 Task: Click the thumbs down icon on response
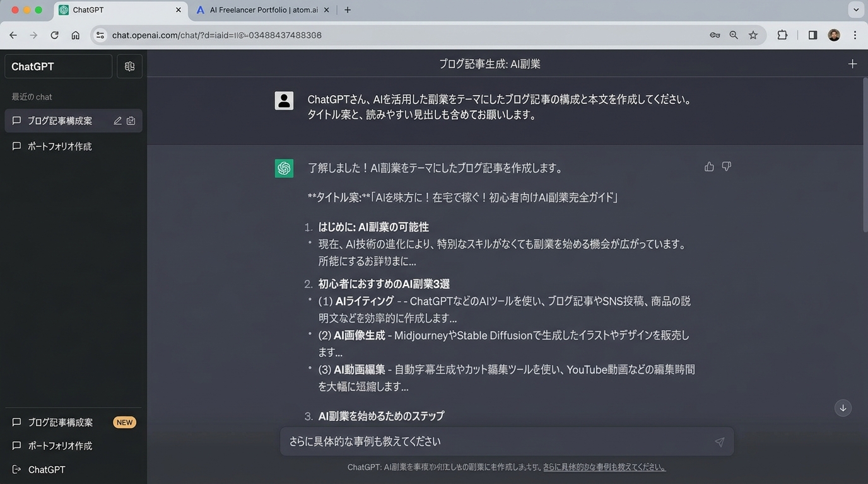point(727,166)
